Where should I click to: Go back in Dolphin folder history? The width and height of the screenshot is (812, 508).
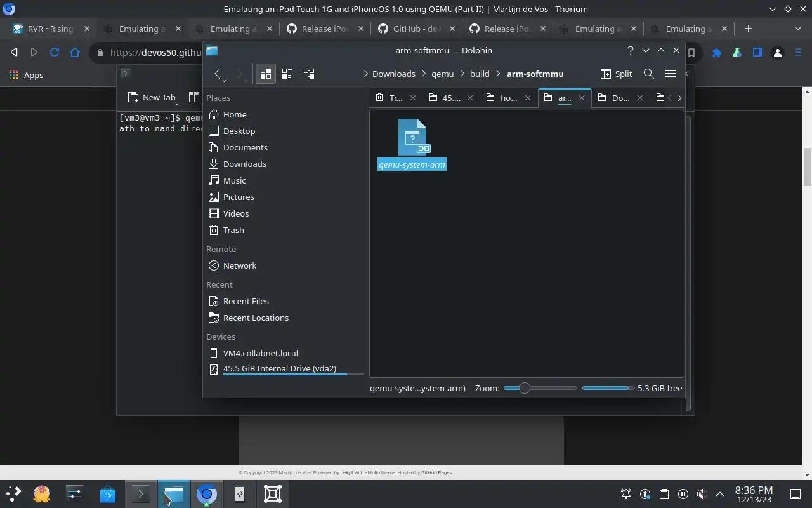(x=218, y=74)
